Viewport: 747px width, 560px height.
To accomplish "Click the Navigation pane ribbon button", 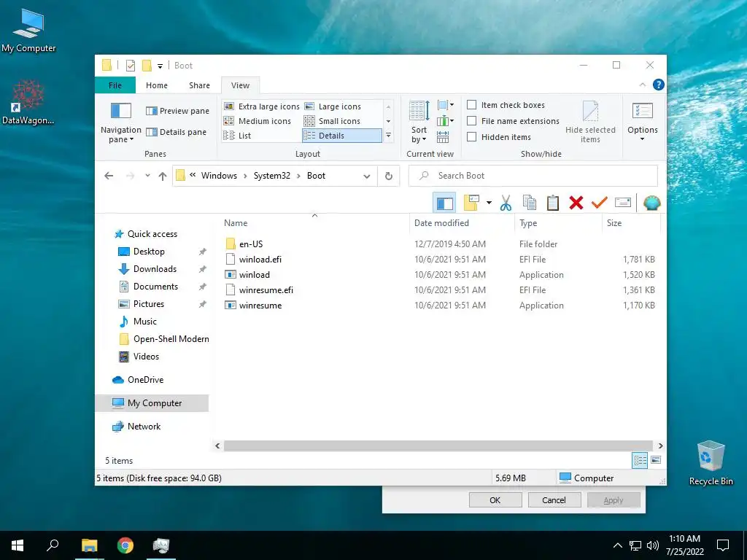I will click(120, 122).
